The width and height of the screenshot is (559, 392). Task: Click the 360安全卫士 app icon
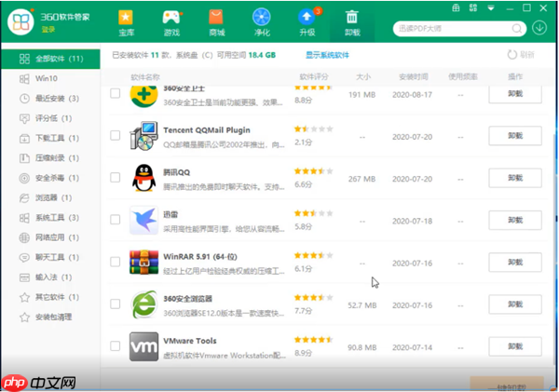[x=143, y=96]
